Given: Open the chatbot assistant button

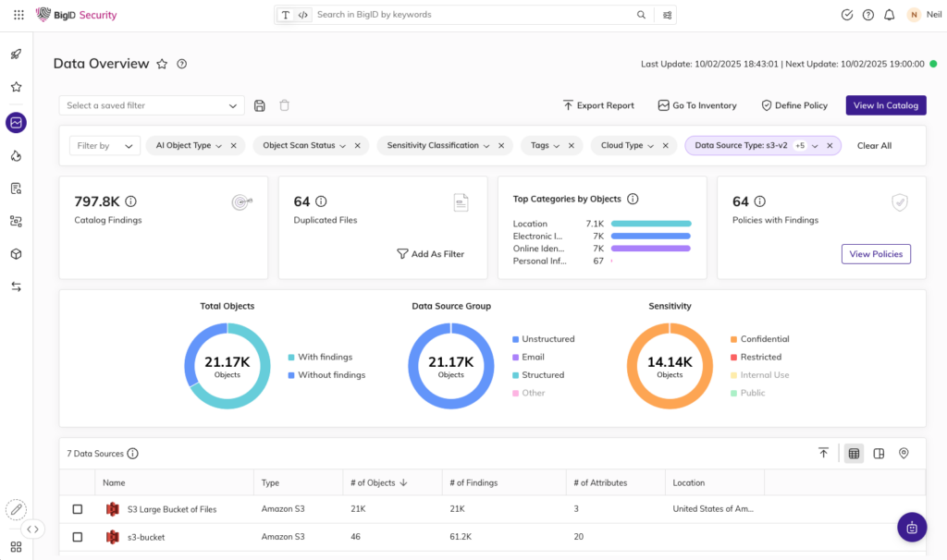Looking at the screenshot, I should click(912, 528).
